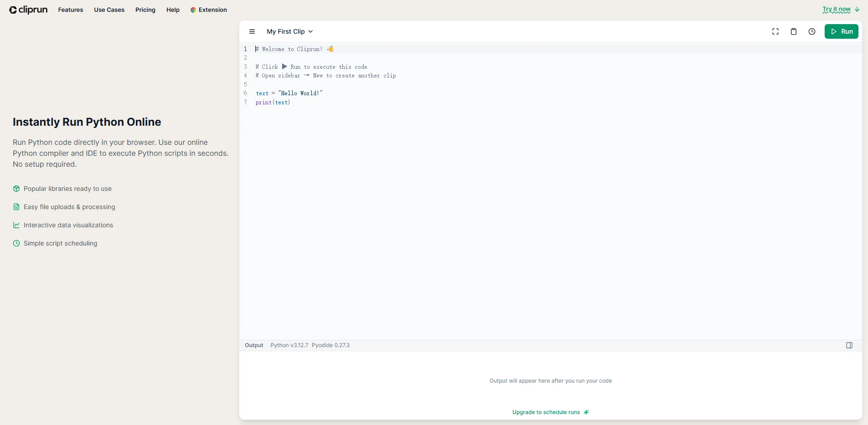Click the package icon next to Popular libraries
Viewport: 868px width, 425px height.
[x=16, y=188]
